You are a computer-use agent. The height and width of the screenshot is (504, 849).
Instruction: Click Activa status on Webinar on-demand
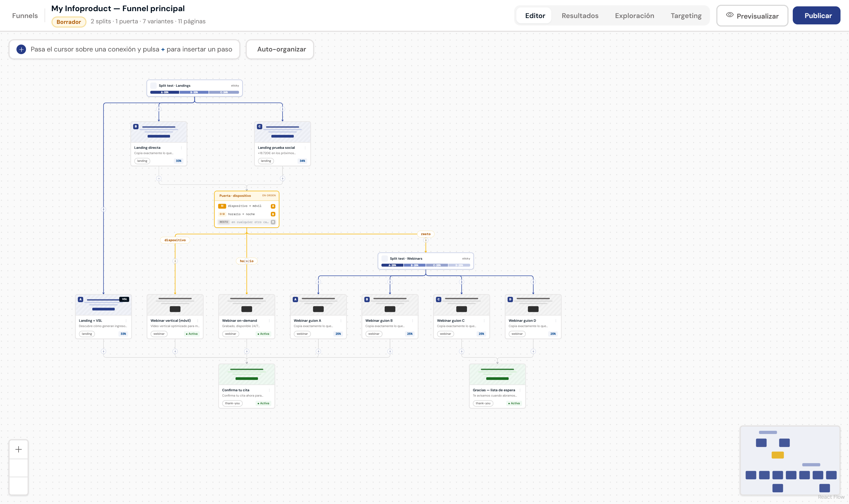[x=263, y=334]
